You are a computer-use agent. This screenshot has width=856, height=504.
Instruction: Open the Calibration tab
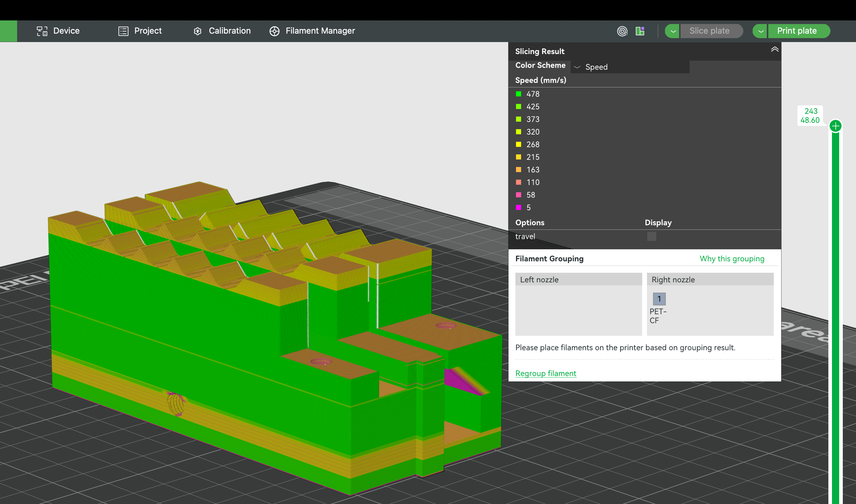pos(222,31)
